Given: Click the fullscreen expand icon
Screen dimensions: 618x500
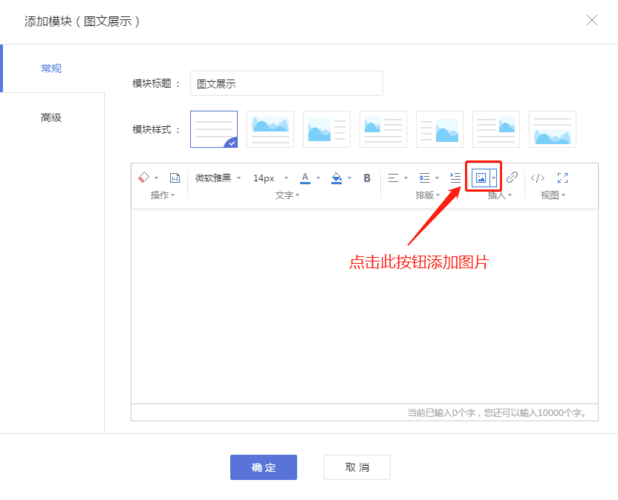Looking at the screenshot, I should click(563, 178).
